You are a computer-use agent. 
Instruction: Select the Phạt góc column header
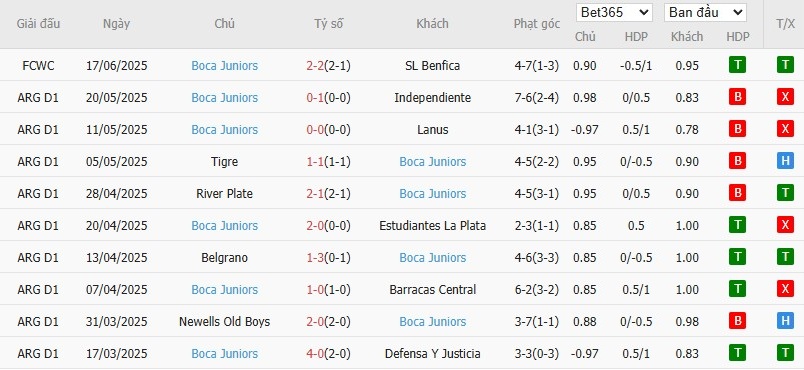[x=537, y=24]
